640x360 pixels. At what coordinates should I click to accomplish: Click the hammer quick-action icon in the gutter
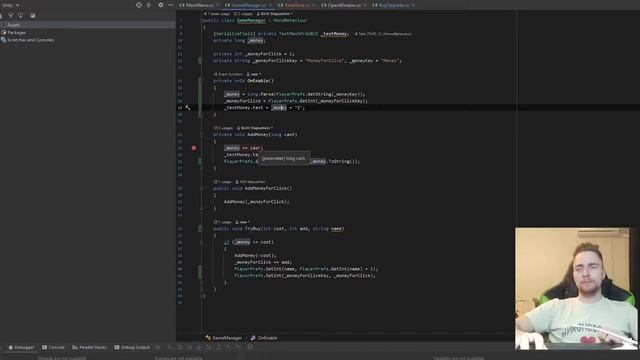point(188,108)
